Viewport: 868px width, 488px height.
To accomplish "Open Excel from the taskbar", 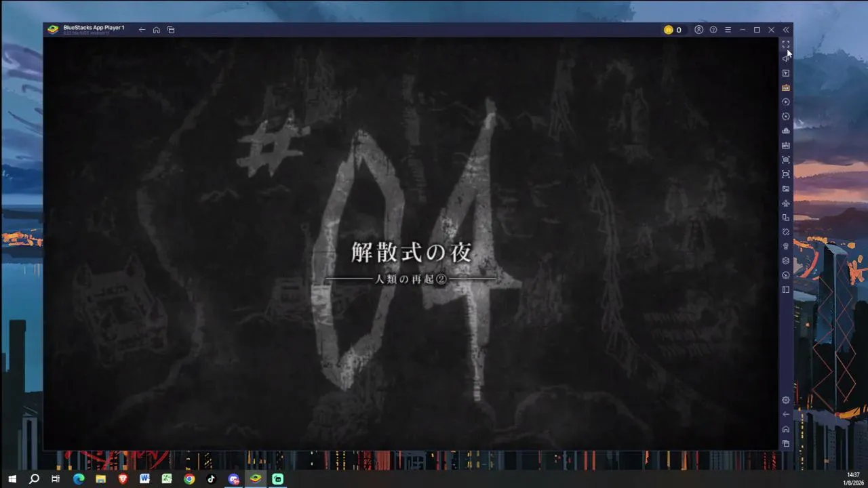I will pos(167,479).
